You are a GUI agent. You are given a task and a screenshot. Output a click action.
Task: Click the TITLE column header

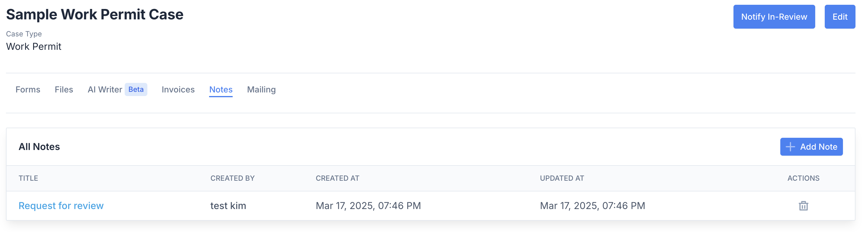(28, 178)
